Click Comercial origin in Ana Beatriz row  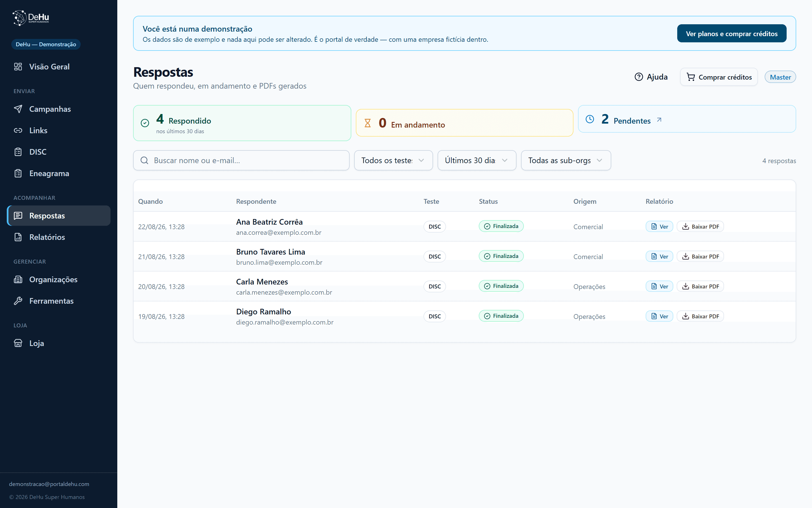[588, 227]
